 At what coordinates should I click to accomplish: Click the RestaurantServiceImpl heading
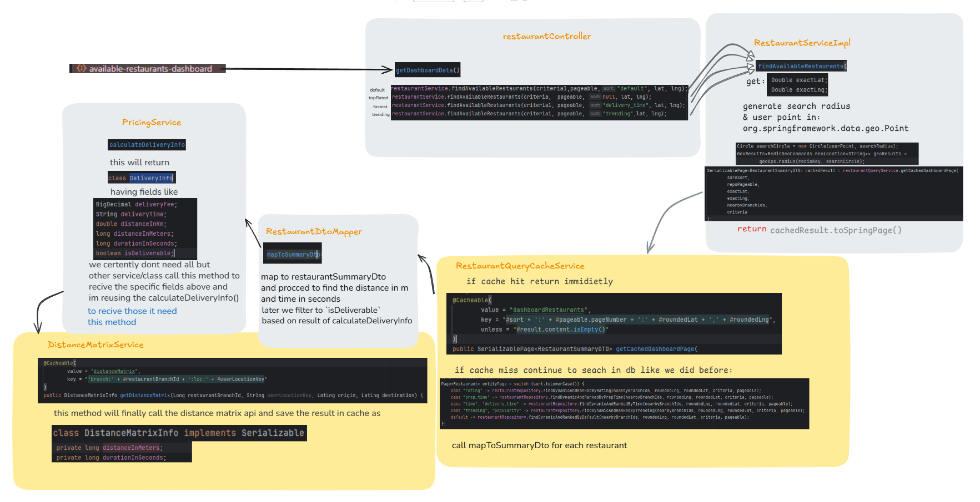[x=802, y=43]
